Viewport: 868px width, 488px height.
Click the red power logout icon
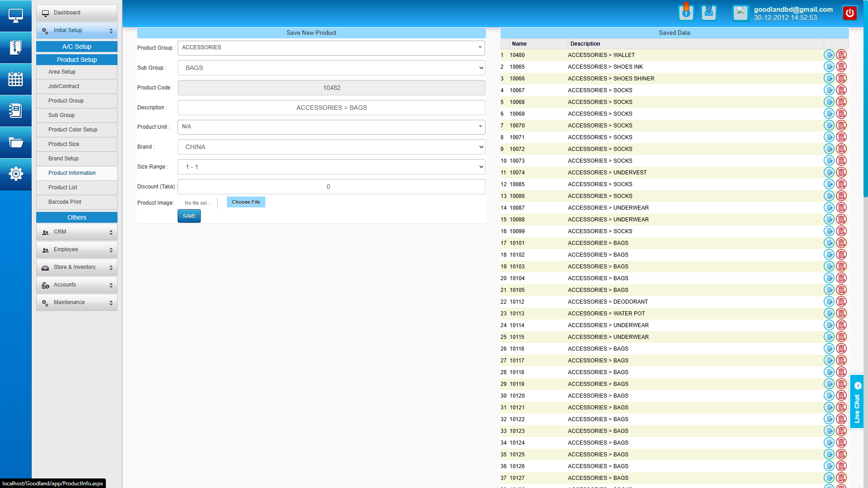pyautogui.click(x=850, y=12)
